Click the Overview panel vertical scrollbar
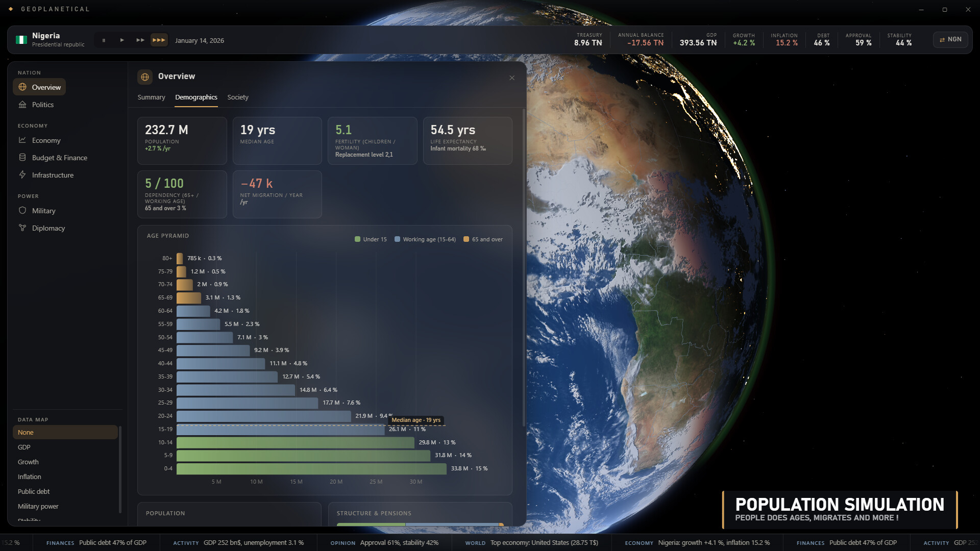 (x=524, y=267)
